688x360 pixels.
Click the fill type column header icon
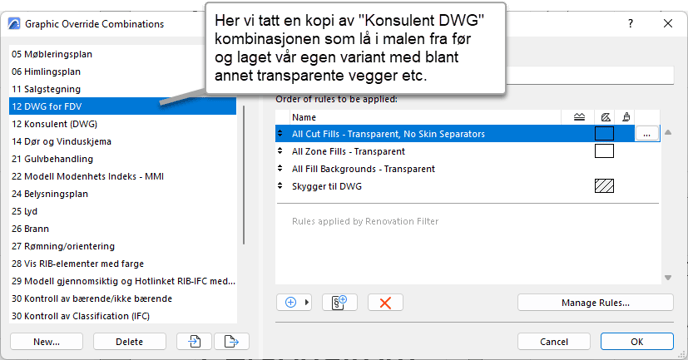pos(606,117)
